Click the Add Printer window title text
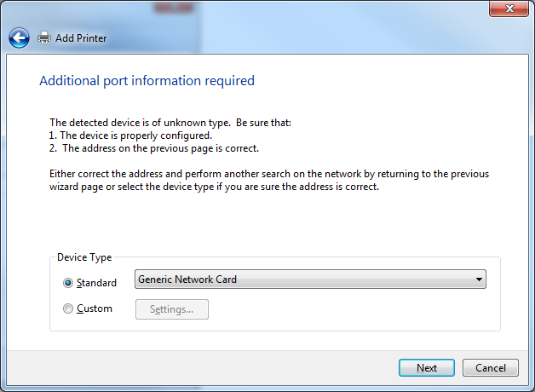The width and height of the screenshot is (535, 392). coord(81,38)
